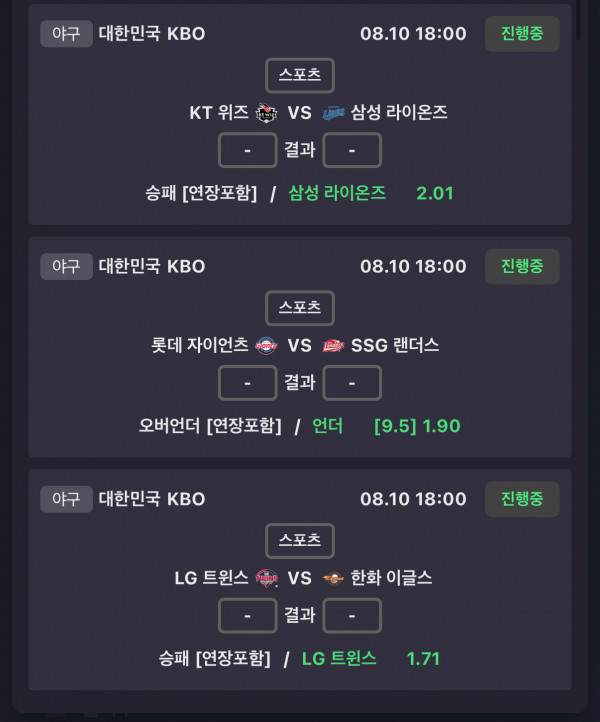
Task: Click the KT Wiz team logo
Action: click(x=266, y=113)
